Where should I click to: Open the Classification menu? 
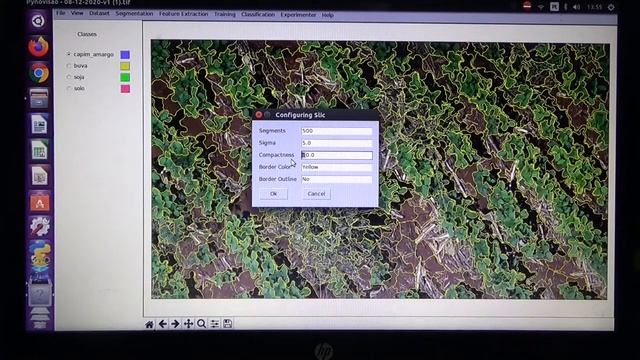tap(258, 14)
